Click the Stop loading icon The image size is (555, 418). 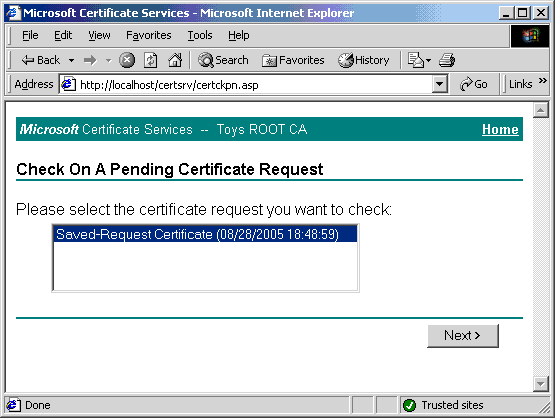pyautogui.click(x=127, y=60)
